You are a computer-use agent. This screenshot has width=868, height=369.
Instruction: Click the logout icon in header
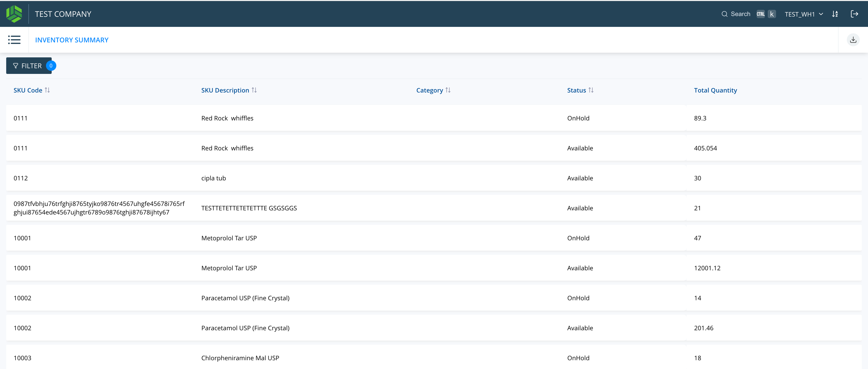click(x=855, y=14)
